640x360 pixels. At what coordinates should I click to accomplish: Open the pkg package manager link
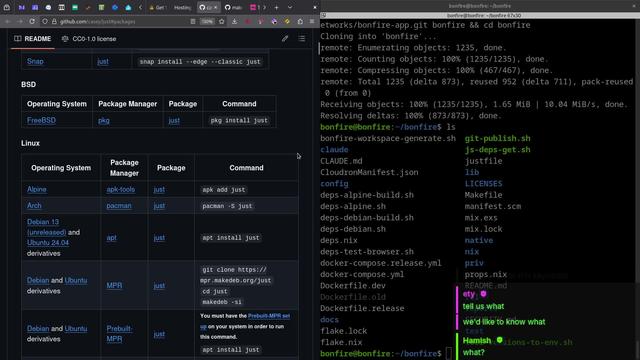(x=104, y=120)
